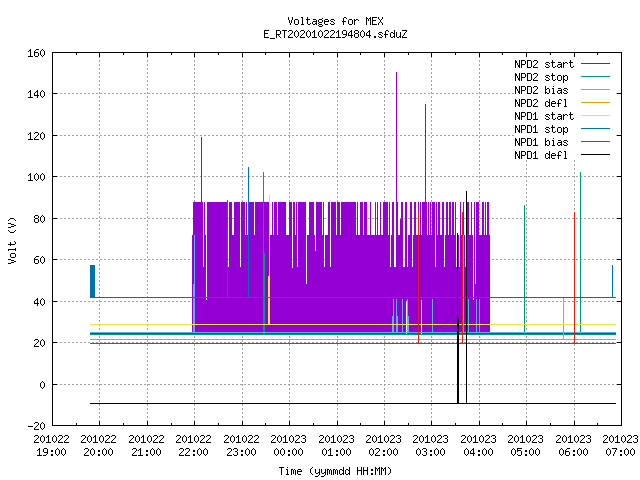This screenshot has width=640, height=480.
Task: Click the 'NPD1 stop' legend label
Action: [x=541, y=129]
